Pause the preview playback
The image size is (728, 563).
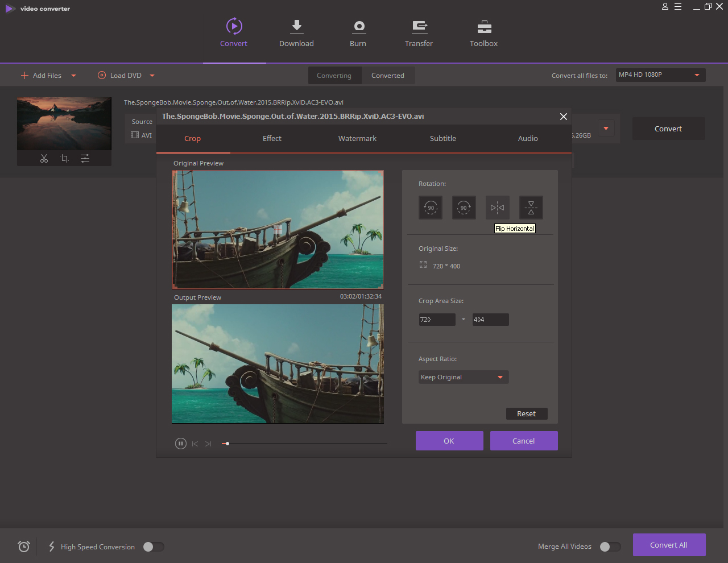pos(181,444)
